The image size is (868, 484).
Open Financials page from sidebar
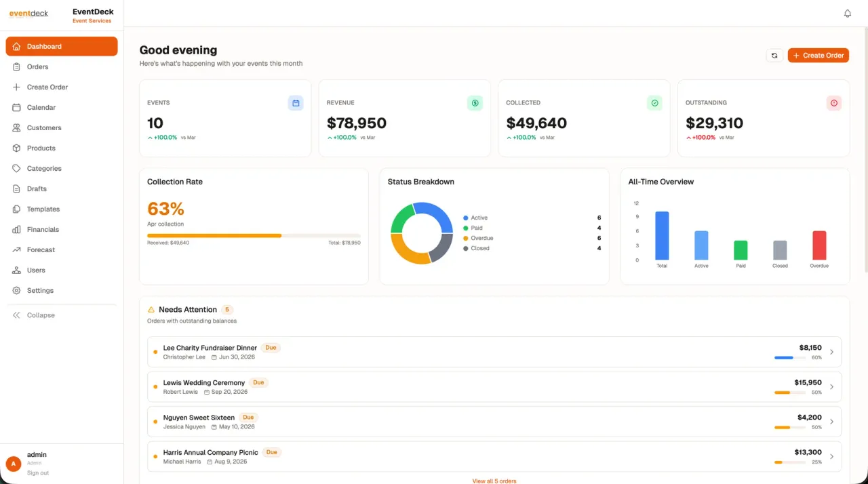tap(62, 230)
